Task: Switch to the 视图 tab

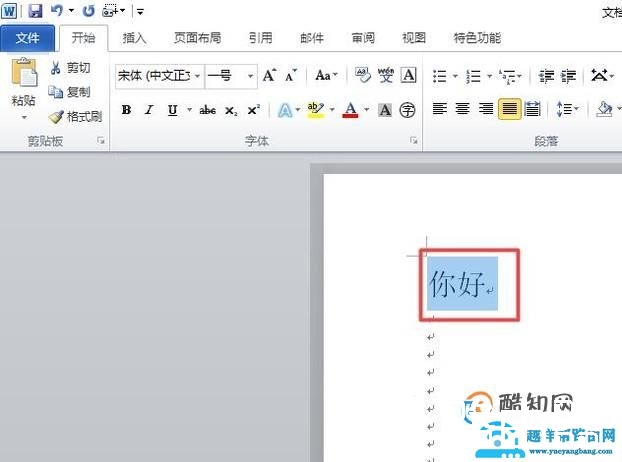Action: [414, 38]
